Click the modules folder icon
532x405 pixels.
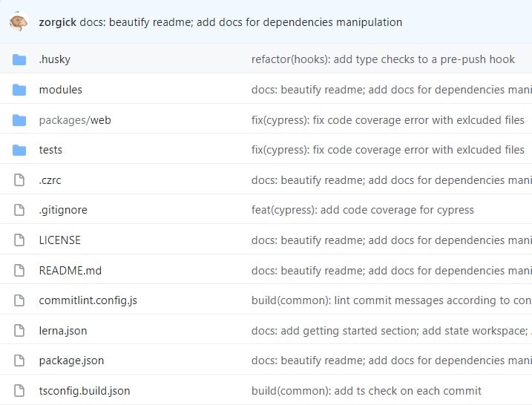pos(19,90)
